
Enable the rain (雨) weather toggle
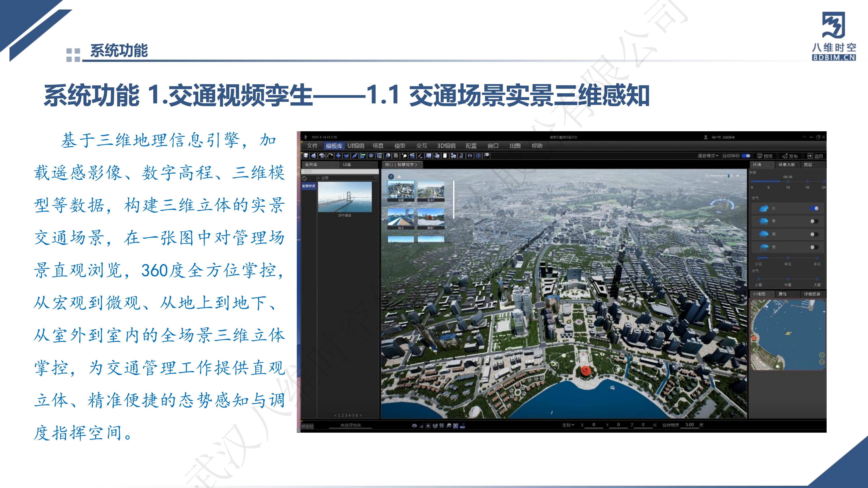pos(814,234)
